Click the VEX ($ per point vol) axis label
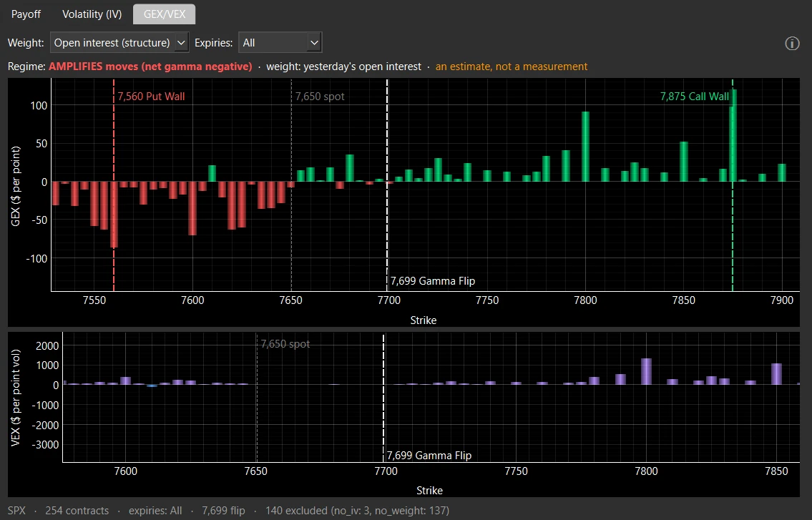 16,398
